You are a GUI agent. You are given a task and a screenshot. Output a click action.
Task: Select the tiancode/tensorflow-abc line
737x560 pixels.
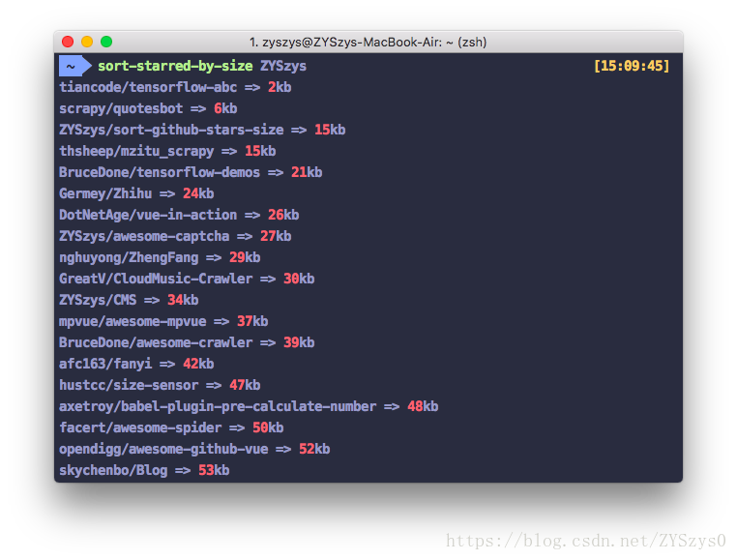175,87
